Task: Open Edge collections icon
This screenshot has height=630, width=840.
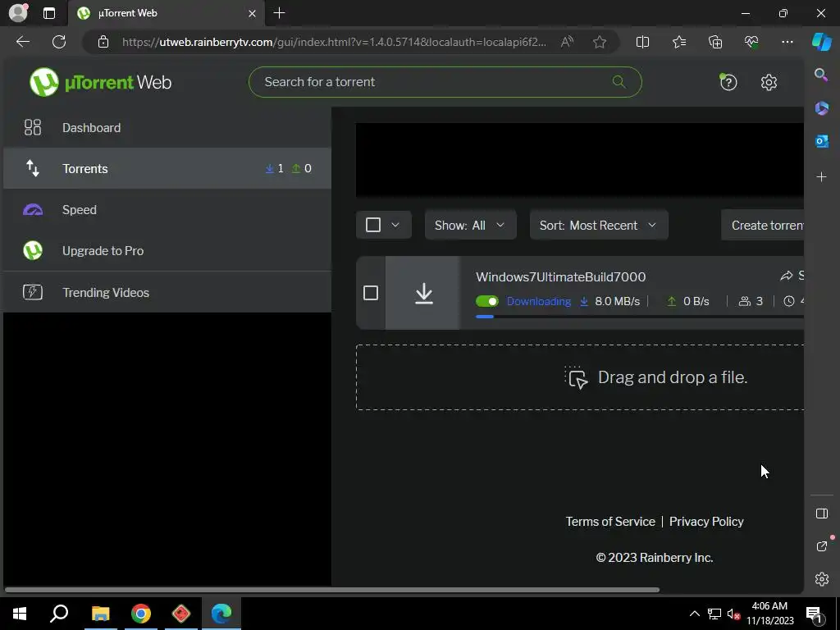Action: click(x=715, y=42)
